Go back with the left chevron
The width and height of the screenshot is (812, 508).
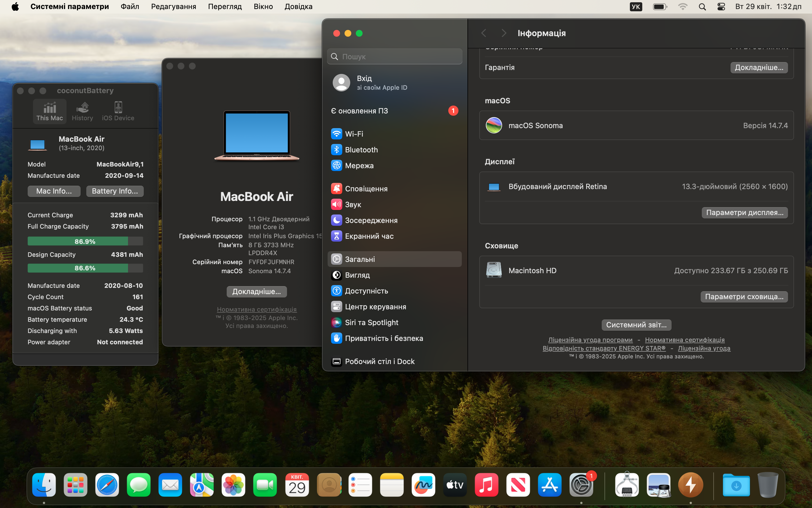(x=484, y=33)
